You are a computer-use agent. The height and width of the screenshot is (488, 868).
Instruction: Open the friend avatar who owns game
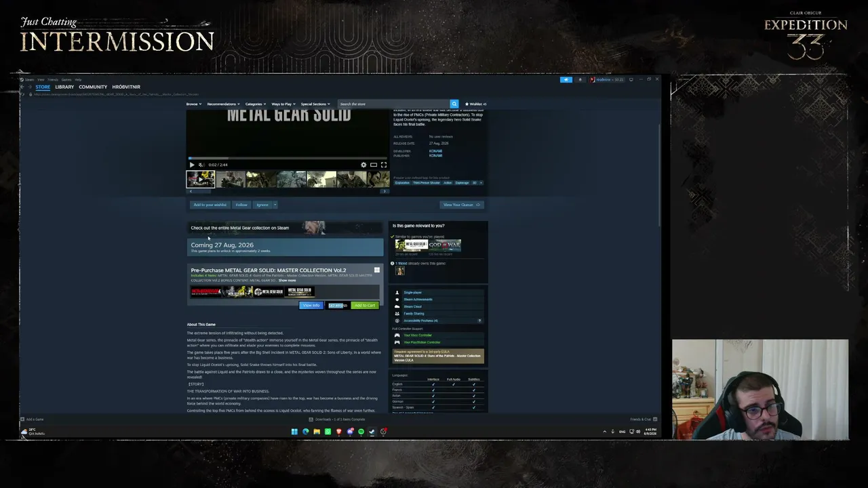coord(399,271)
